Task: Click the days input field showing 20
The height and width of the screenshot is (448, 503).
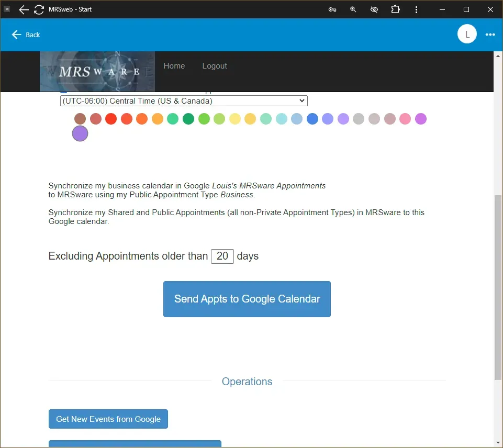Action: [x=222, y=256]
